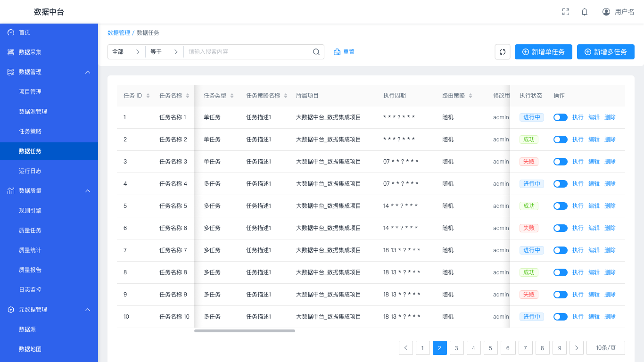Screen dimensions: 644x362
Task: Click 编辑 for 任务名称 10
Action: click(x=594, y=317)
